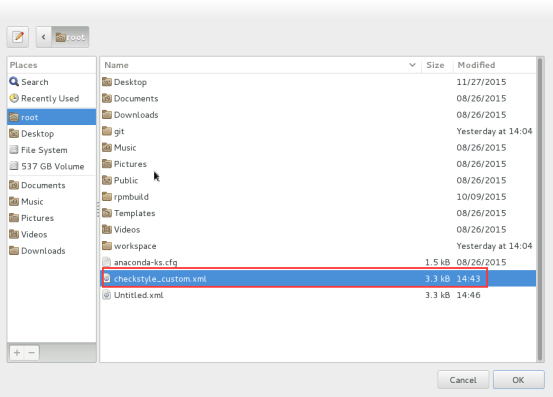The width and height of the screenshot is (553, 397).
Task: Select the Untitled.xml file
Action: (318, 295)
